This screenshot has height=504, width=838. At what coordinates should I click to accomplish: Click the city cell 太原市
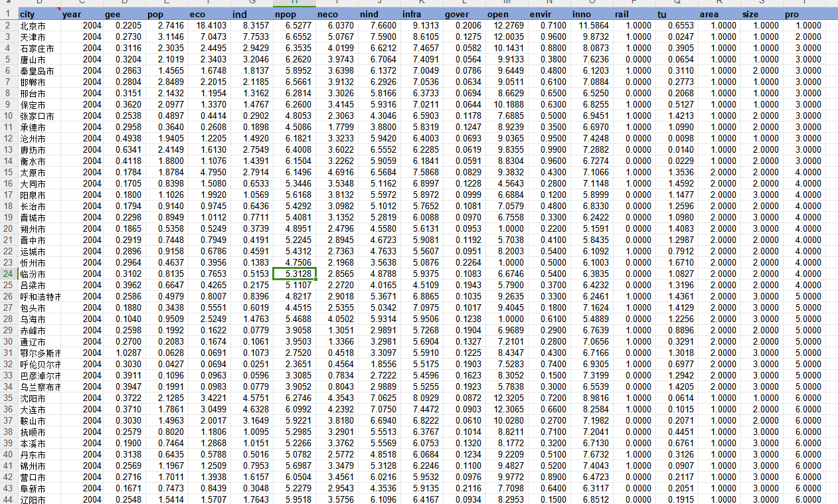[x=39, y=172]
